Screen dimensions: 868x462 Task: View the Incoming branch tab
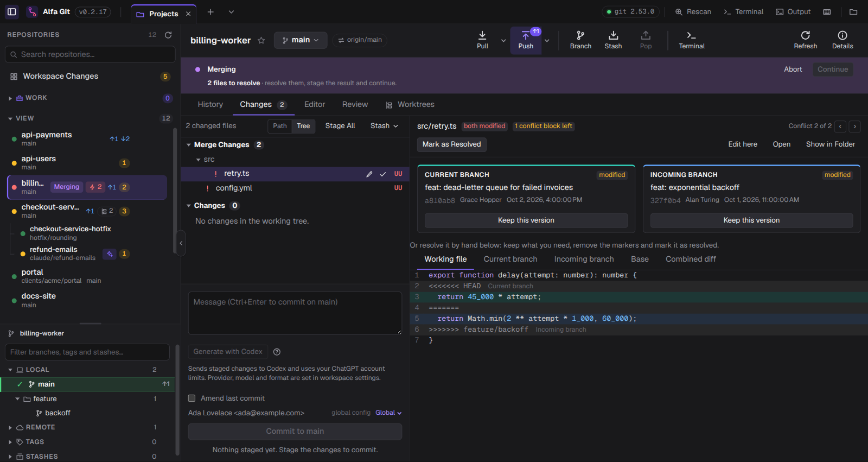(x=584, y=259)
